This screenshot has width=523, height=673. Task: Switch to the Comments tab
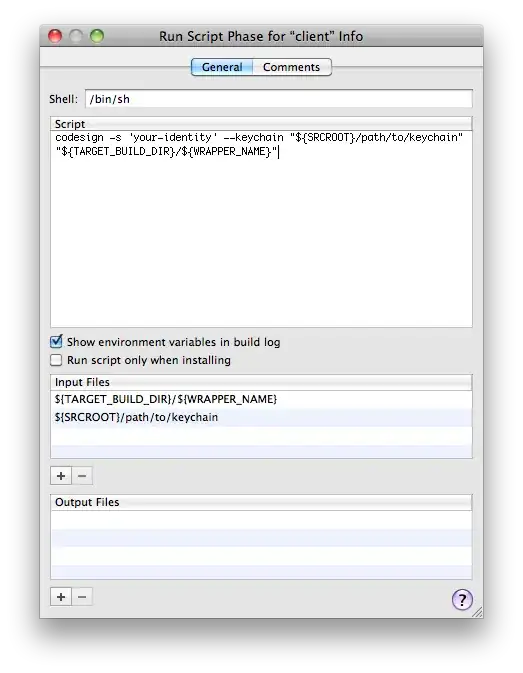click(x=292, y=67)
